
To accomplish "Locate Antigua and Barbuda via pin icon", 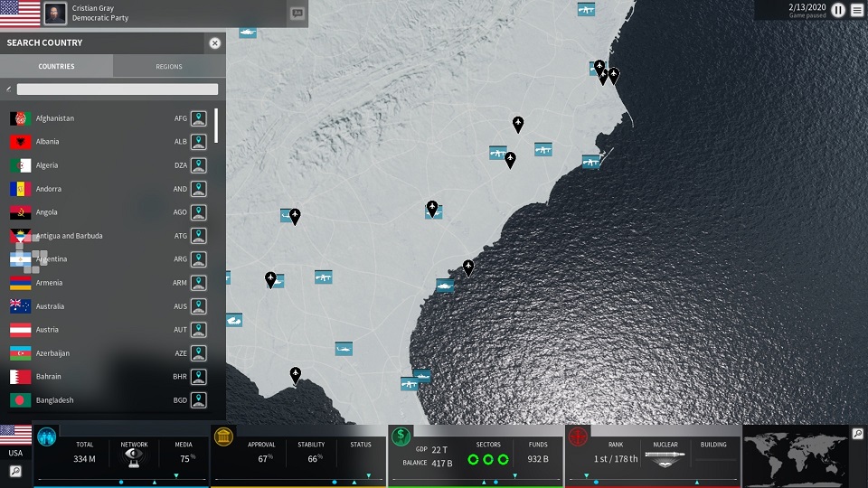I will pos(199,236).
